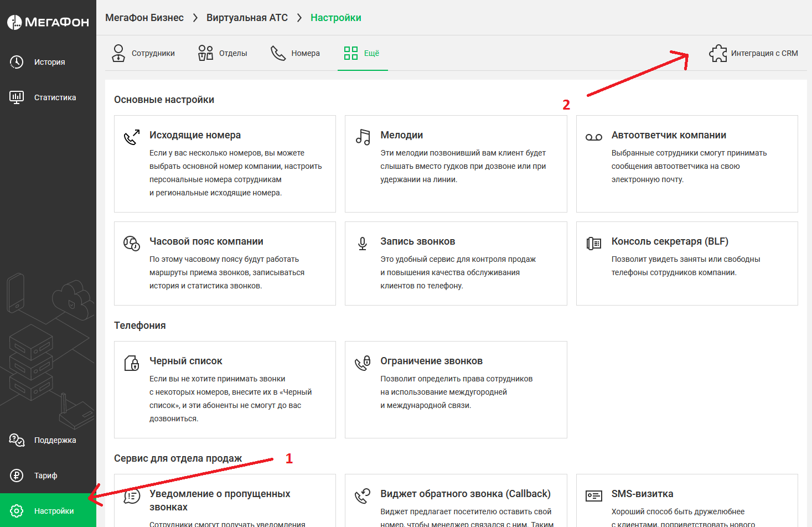Viewport: 812px width, 527px height.
Task: Click the SMS-визитка card icon
Action: click(594, 496)
